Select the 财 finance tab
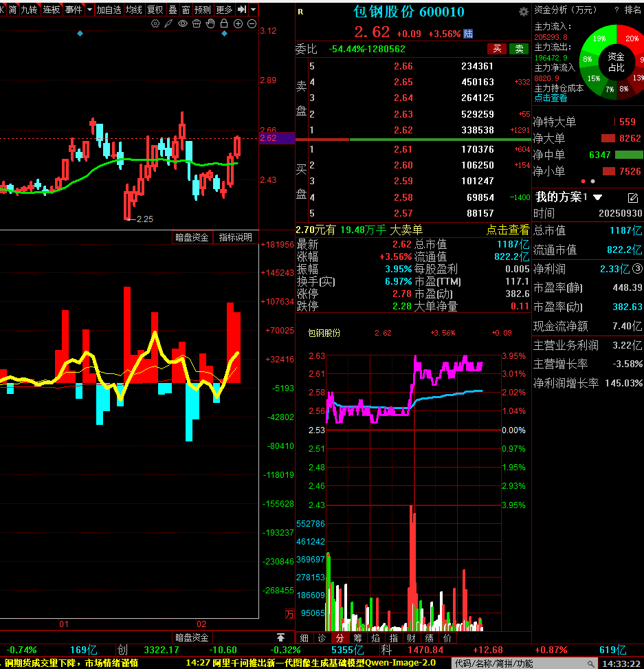 [412, 638]
